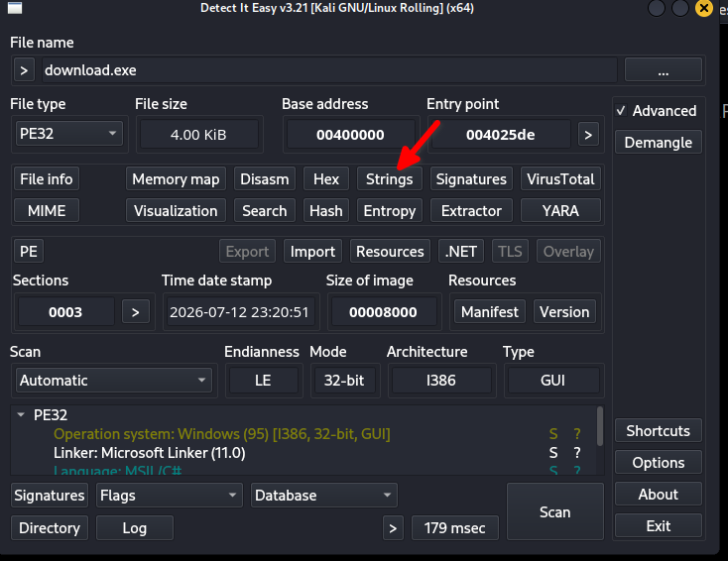Image resolution: width=728 pixels, height=561 pixels.
Task: Open the Hex viewer
Action: point(326,179)
